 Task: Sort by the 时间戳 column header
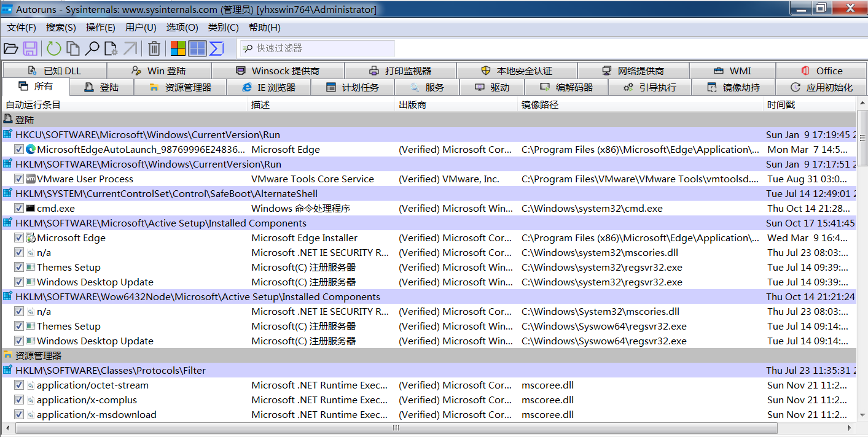coord(810,105)
